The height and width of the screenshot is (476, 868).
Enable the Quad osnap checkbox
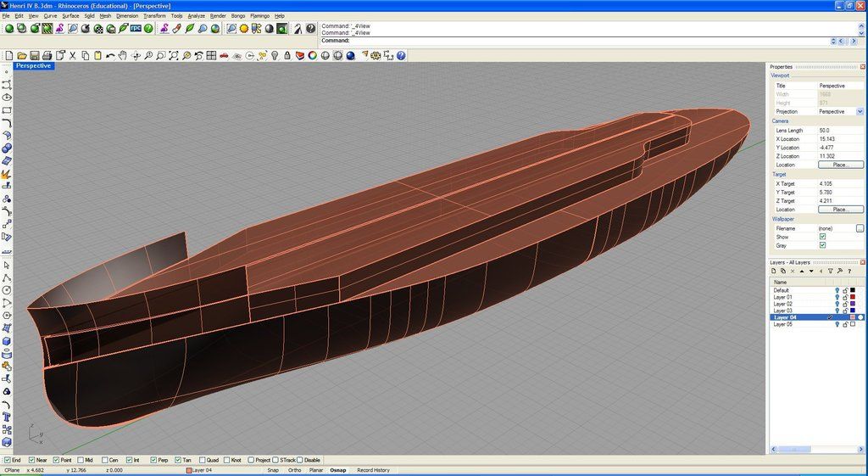point(202,460)
